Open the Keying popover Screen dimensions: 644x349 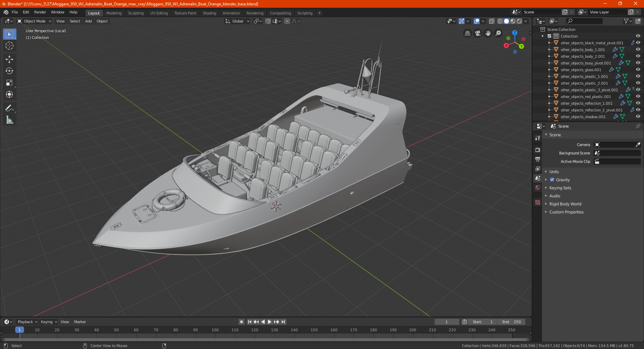coord(49,322)
